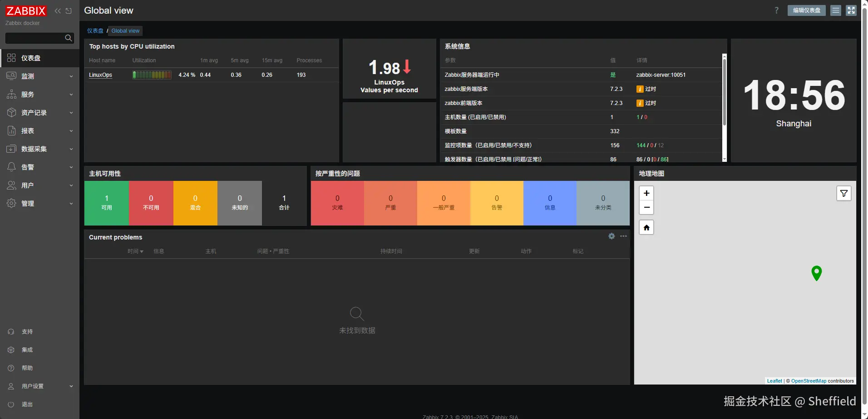Expand the 监测 menu chevron
The height and width of the screenshot is (419, 868).
coord(71,76)
